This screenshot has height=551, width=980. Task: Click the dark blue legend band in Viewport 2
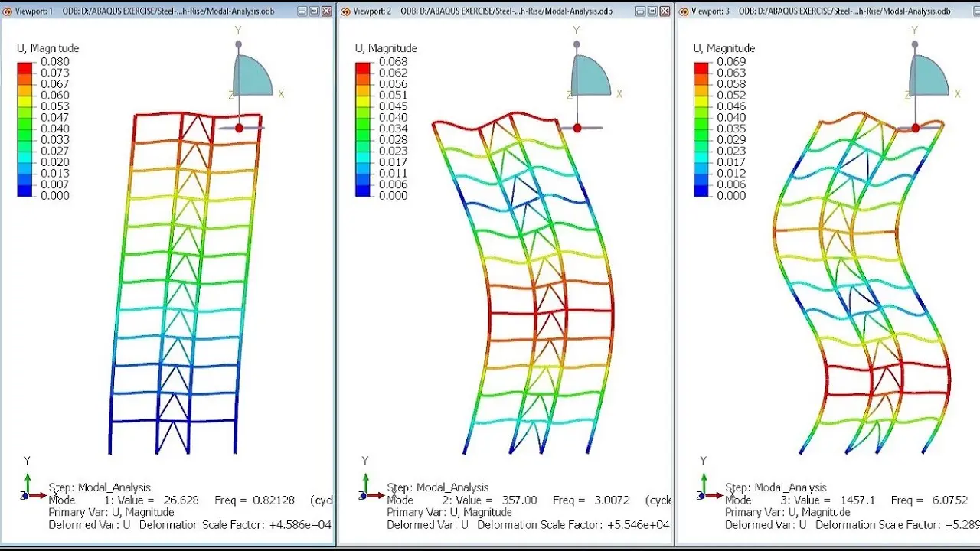coord(363,190)
